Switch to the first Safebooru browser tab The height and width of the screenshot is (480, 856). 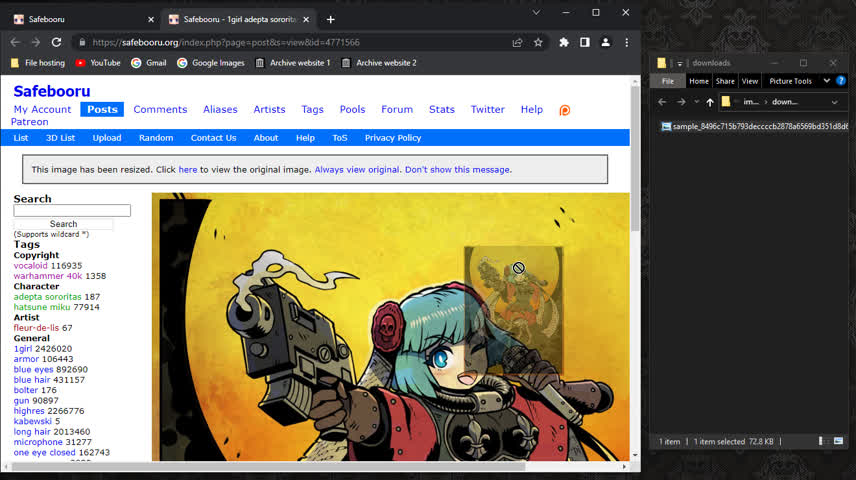point(80,19)
